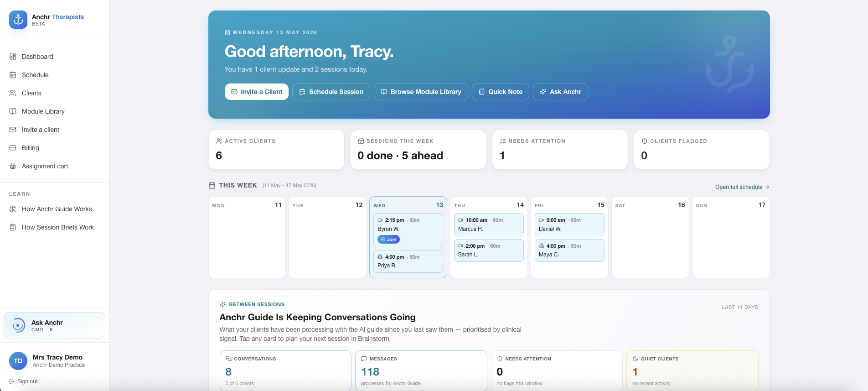Click the "Mrs Tracy Demo" profile name
This screenshot has height=391, width=868.
57,357
